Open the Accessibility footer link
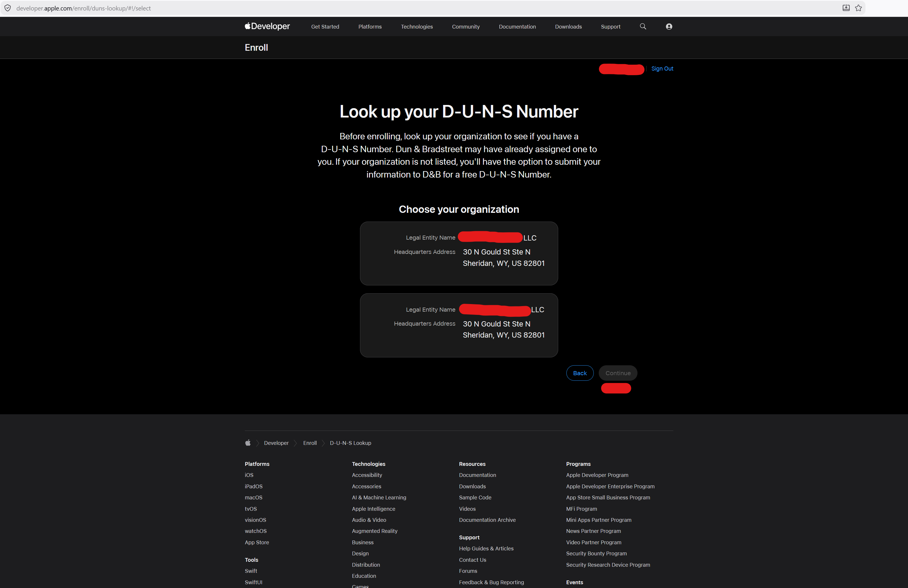 (x=367, y=475)
